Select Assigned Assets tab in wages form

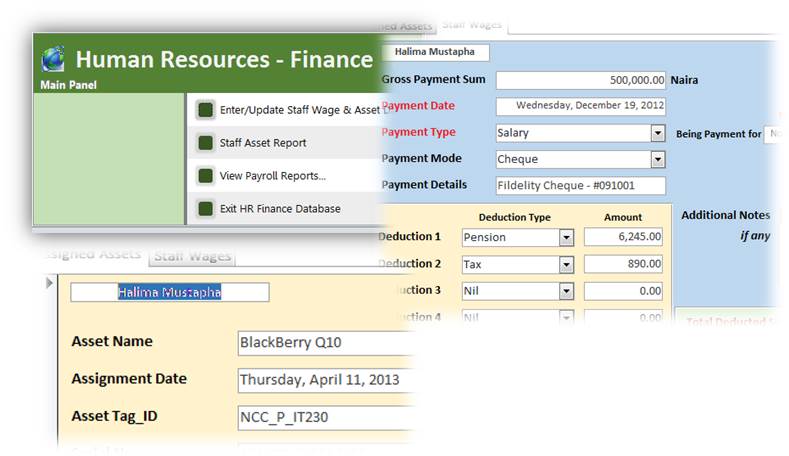(x=406, y=26)
